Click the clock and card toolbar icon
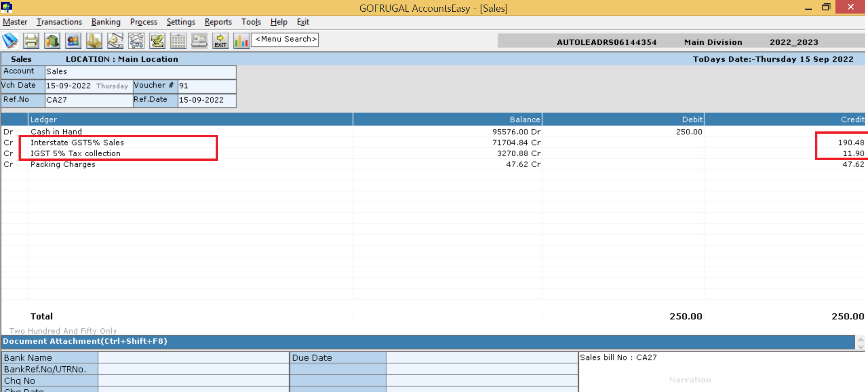 [x=115, y=41]
